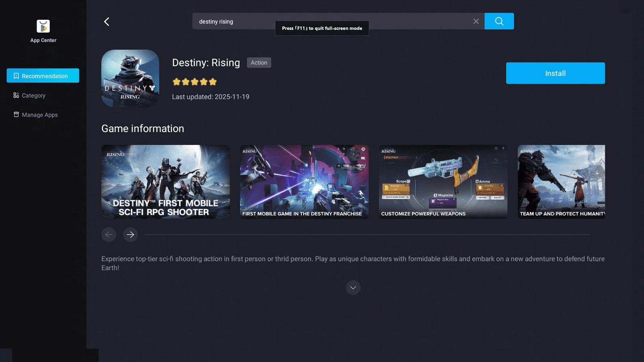Screen dimensions: 644x362
Task: Click the Manage Apps icon
Action: coord(16,115)
